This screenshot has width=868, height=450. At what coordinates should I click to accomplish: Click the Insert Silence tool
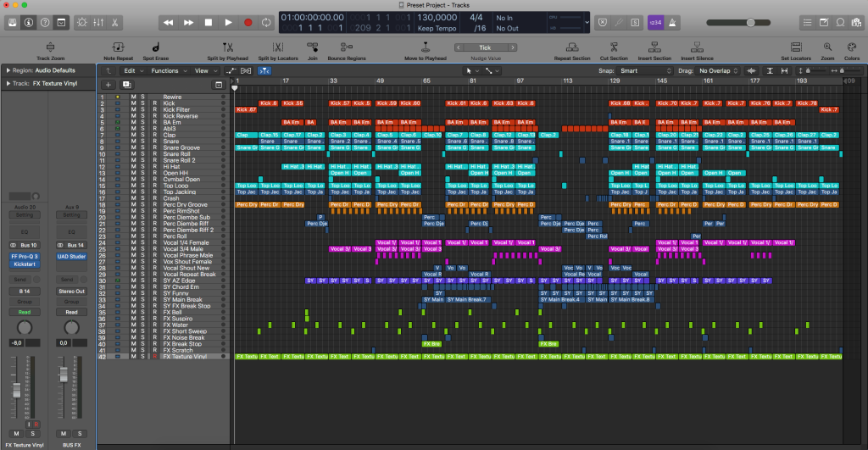tap(697, 51)
